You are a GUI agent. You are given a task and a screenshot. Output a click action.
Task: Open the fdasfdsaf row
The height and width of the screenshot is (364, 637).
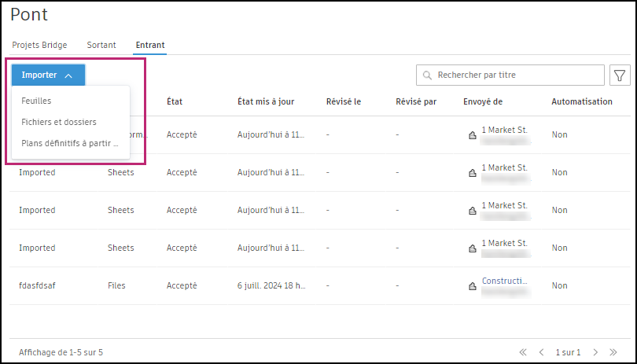37,286
